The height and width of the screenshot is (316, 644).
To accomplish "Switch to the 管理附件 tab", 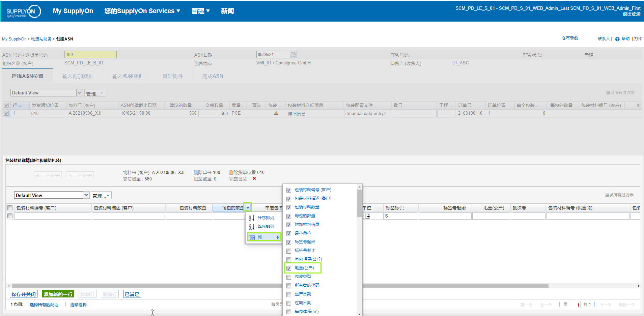I will pyautogui.click(x=173, y=76).
